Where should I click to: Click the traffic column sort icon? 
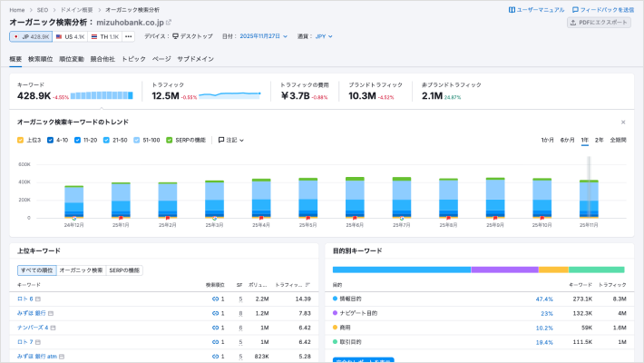coord(309,284)
